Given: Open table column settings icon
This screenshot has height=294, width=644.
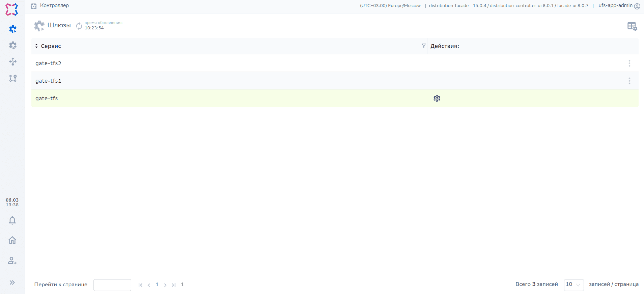Looking at the screenshot, I should point(632,26).
